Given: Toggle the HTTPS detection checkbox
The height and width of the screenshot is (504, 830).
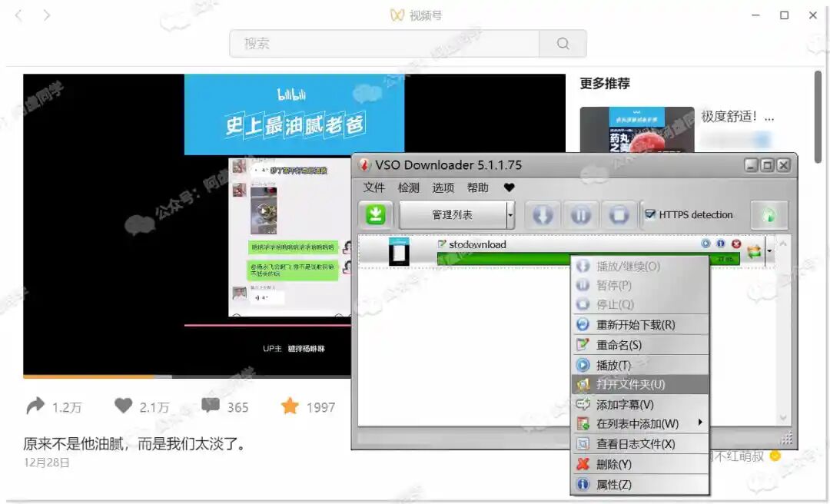Looking at the screenshot, I should (650, 214).
